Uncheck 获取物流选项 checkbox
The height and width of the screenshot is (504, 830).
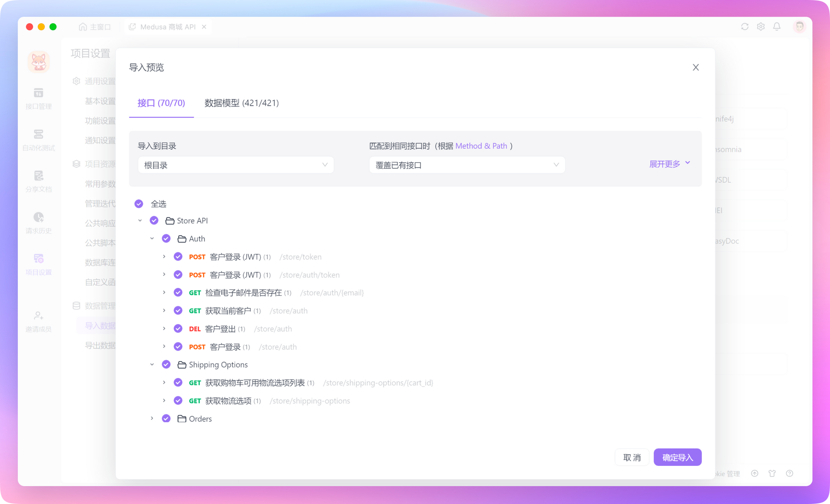(178, 400)
